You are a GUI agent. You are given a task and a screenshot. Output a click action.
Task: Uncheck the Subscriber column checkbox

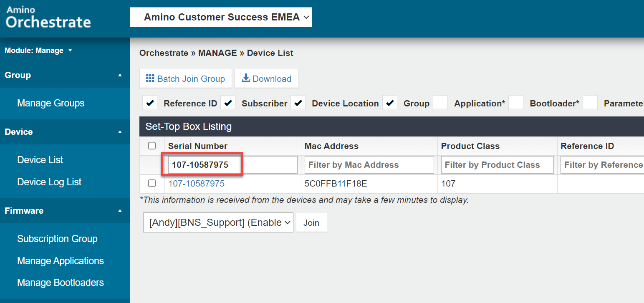click(228, 103)
